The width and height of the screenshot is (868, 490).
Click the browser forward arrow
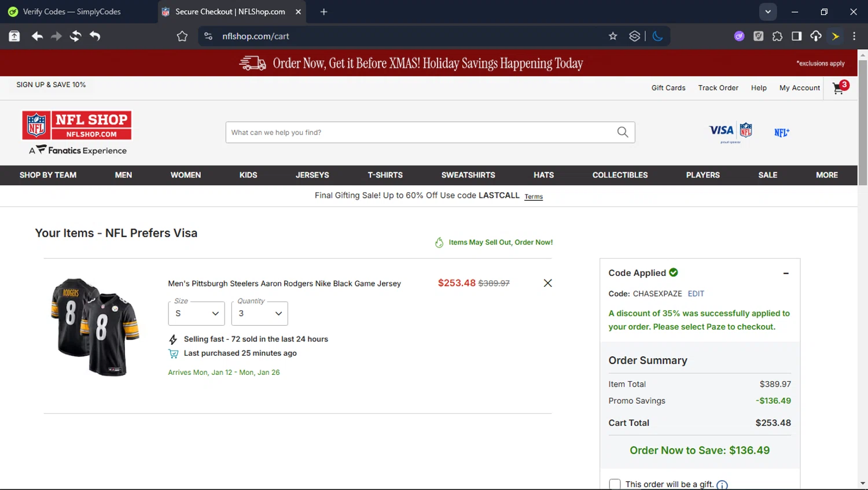tap(56, 36)
